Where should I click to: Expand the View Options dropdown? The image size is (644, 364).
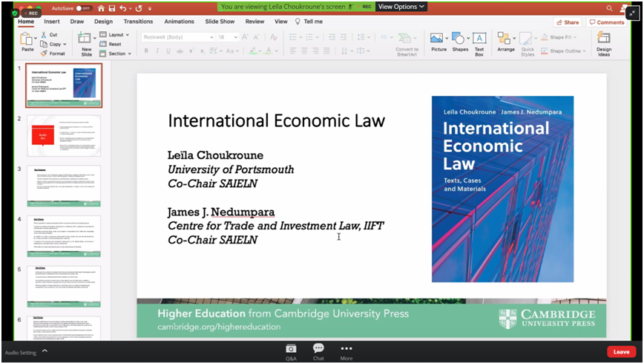(401, 7)
